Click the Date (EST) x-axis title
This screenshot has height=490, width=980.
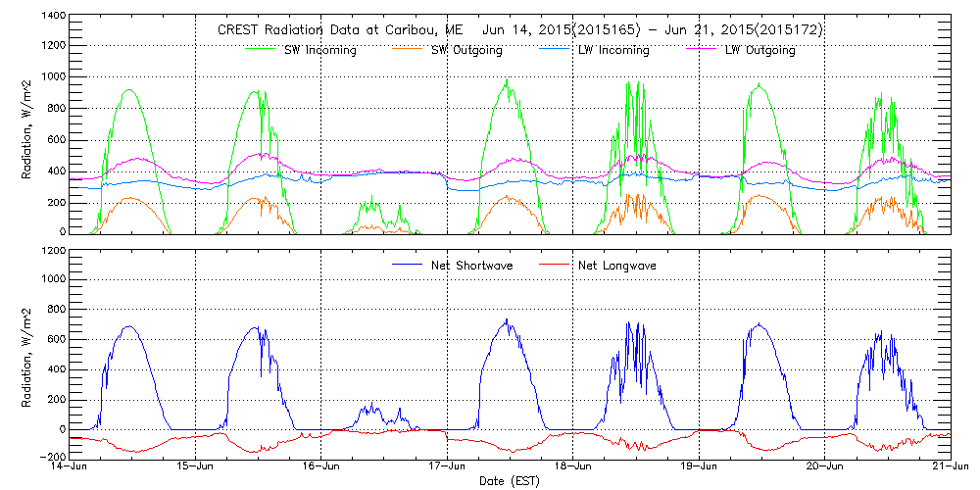point(509,482)
